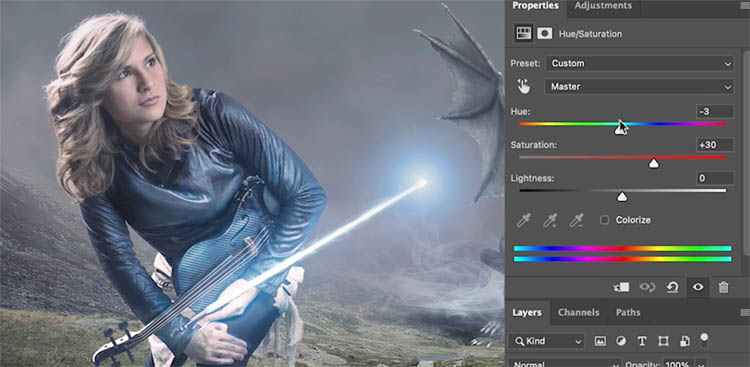Open the Preset dropdown showing Custom
The height and width of the screenshot is (367, 750).
[x=640, y=63]
